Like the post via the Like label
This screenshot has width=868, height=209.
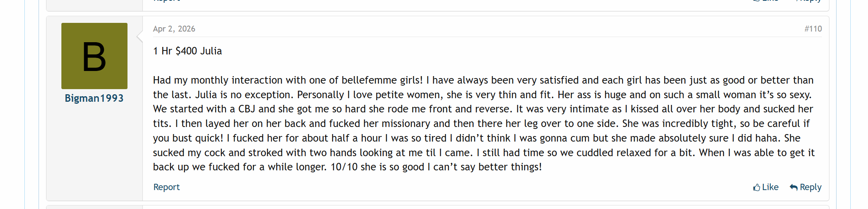coord(770,187)
